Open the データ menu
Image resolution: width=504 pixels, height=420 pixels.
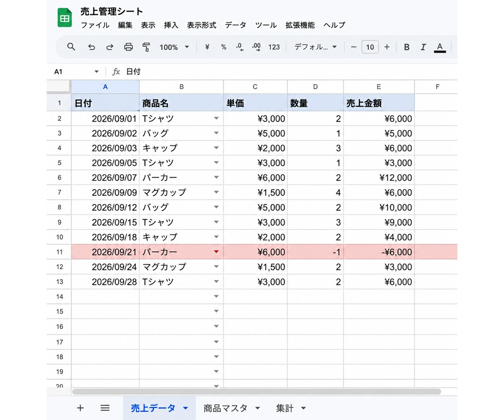click(235, 25)
